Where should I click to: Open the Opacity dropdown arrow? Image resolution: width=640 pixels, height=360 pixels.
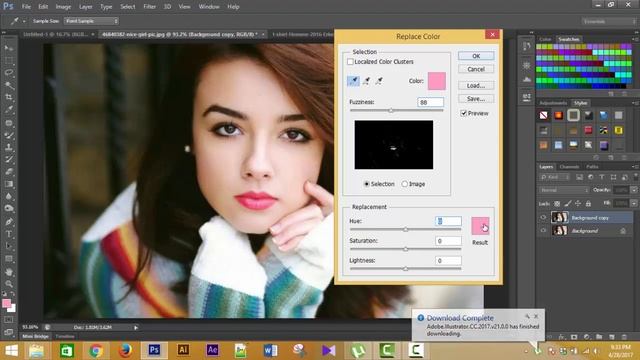(634, 190)
